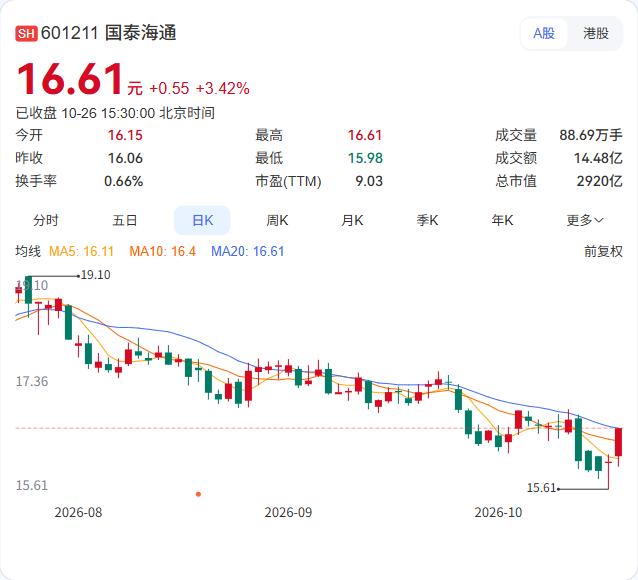Expand the 更多 chart period dropdown

585,220
